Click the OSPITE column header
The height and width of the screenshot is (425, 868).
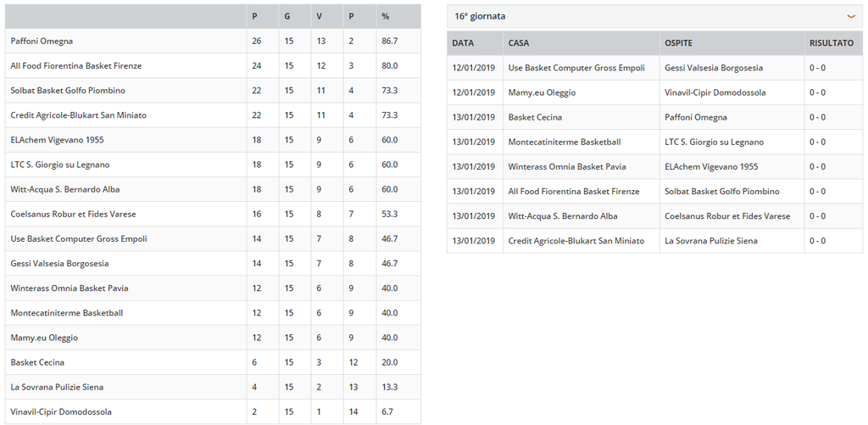(x=679, y=43)
